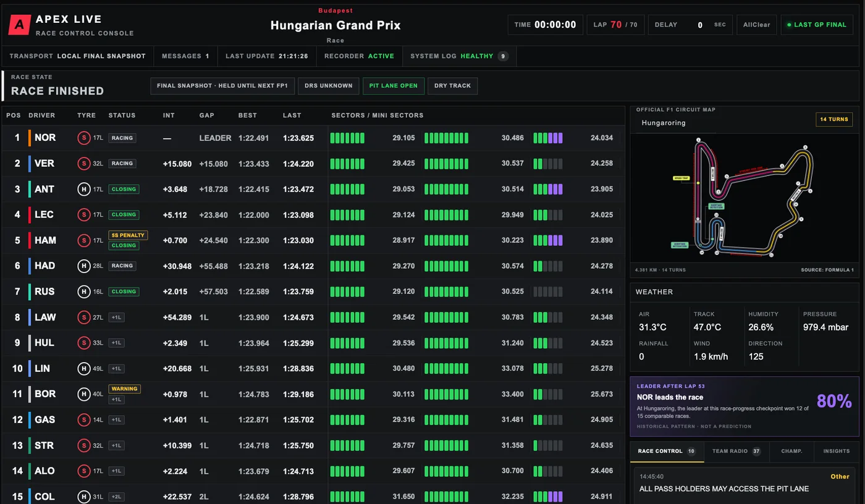This screenshot has width=865, height=504.
Task: Click NOR's soft tyre compound icon
Action: tap(83, 138)
